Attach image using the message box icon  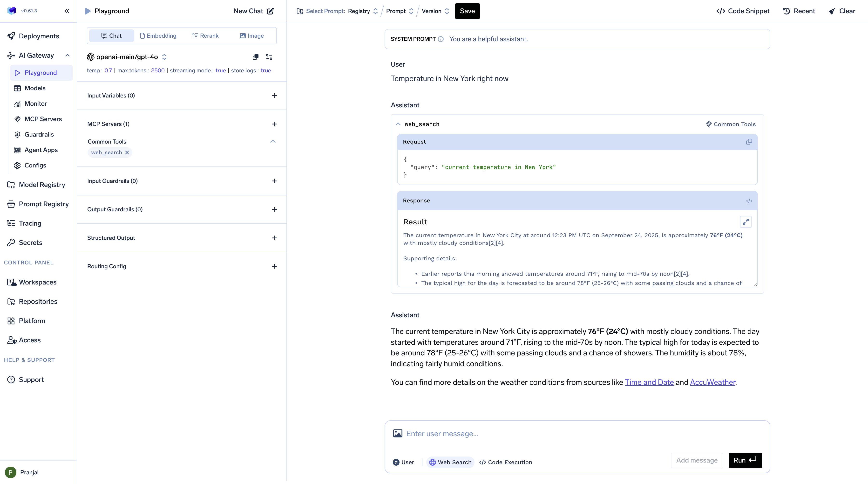[x=398, y=433]
